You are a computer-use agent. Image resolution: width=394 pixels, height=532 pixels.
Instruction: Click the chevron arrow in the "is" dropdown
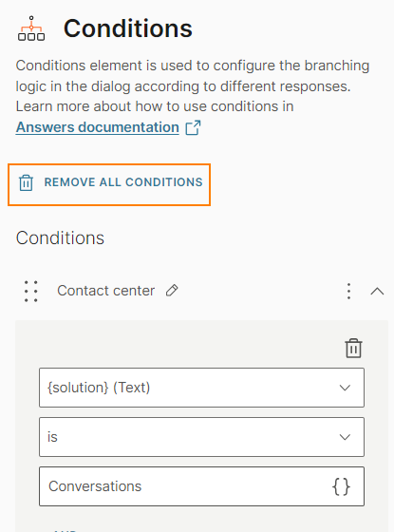tap(345, 437)
